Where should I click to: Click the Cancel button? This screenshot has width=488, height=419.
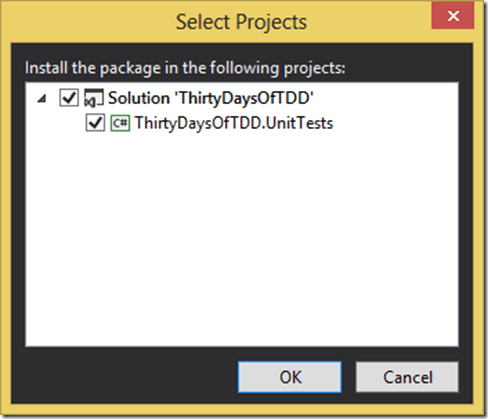tap(407, 377)
